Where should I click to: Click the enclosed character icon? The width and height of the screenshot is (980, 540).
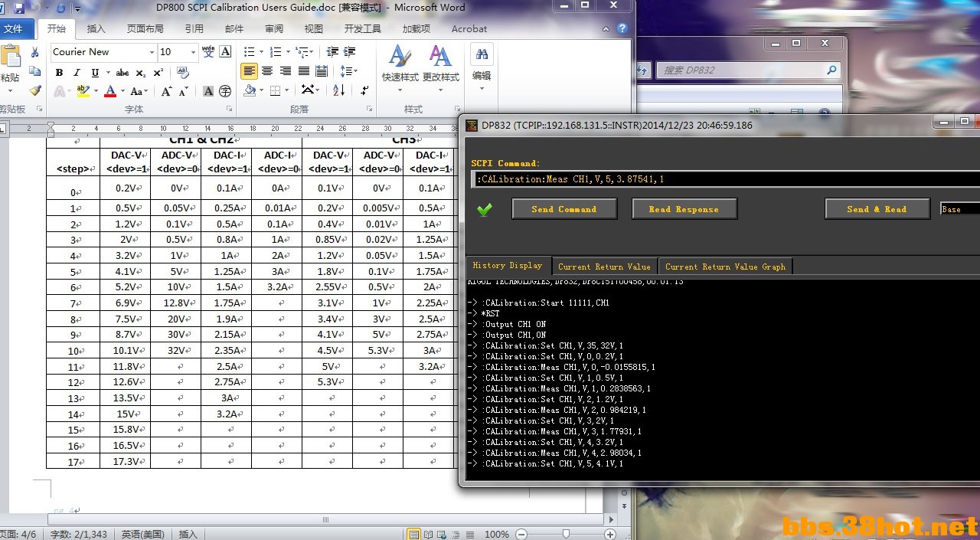click(x=226, y=91)
